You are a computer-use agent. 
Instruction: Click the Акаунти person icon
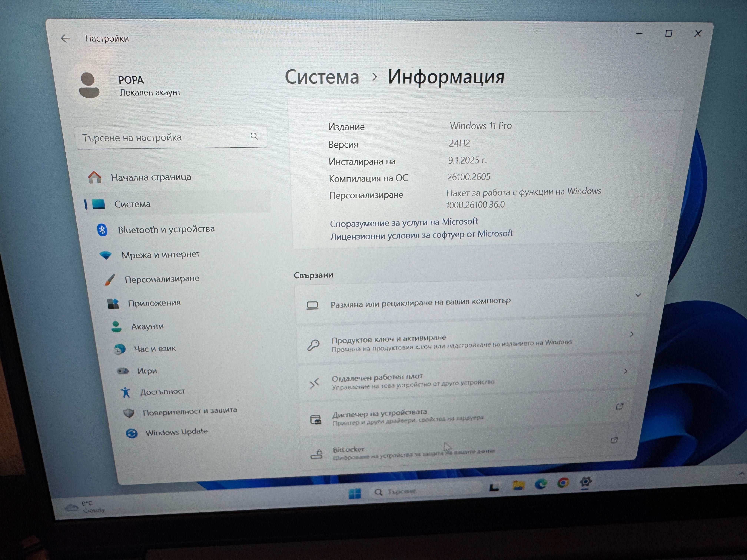(x=117, y=326)
